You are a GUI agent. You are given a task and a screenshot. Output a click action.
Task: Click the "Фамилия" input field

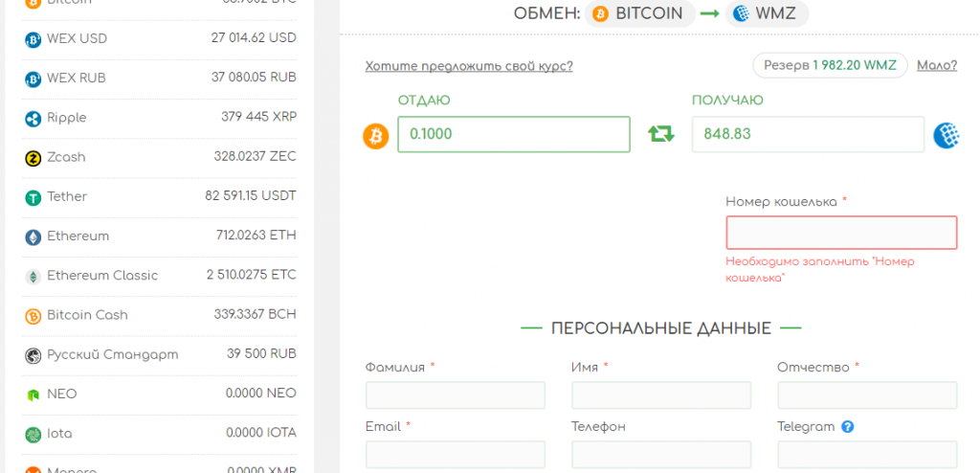point(455,395)
